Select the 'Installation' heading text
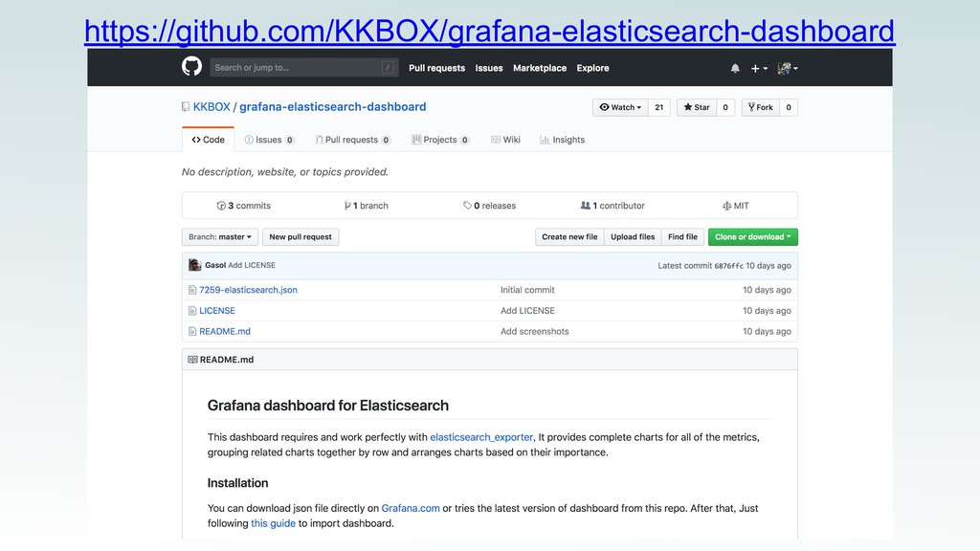 tap(237, 483)
